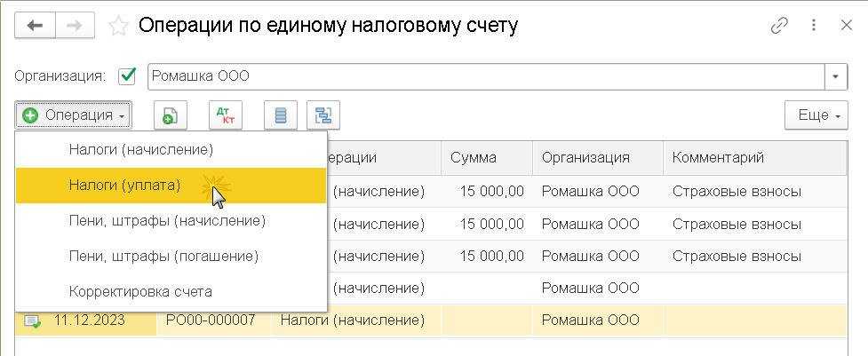Open the three-dot window menu
Viewport: 868px width, 356px height.
814,26
